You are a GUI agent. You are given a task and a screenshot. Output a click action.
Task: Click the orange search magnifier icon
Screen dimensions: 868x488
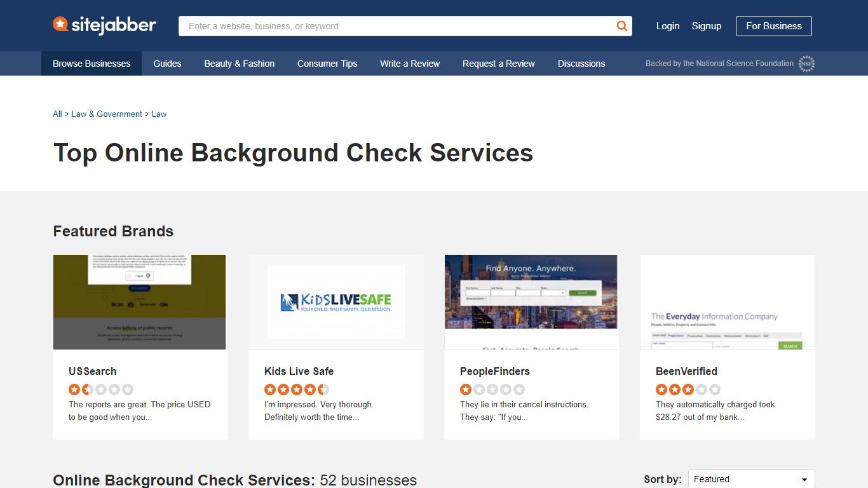[622, 26]
